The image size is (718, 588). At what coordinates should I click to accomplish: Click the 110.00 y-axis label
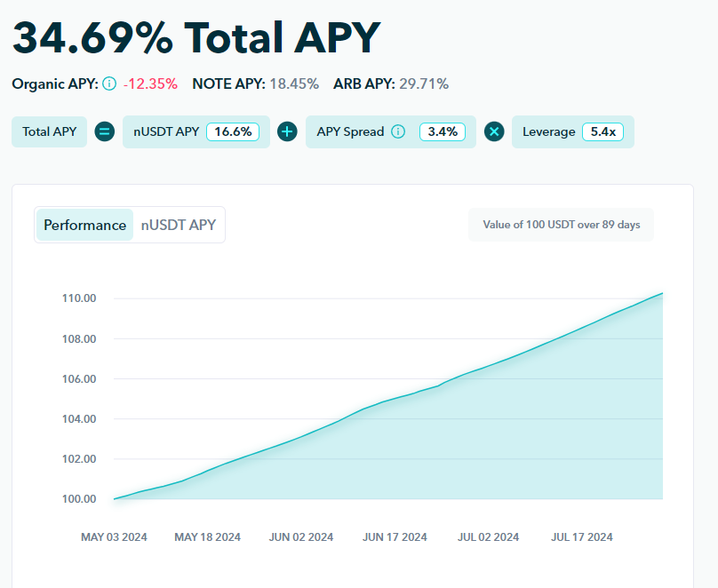(79, 298)
